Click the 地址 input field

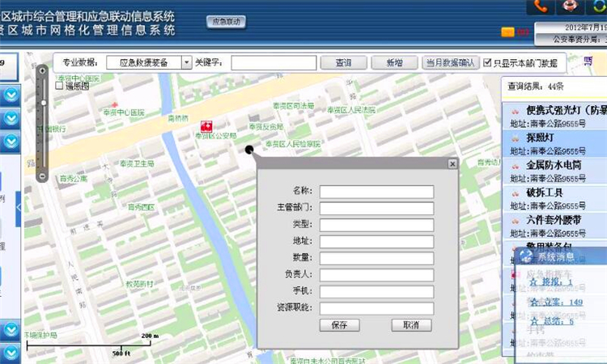click(376, 241)
